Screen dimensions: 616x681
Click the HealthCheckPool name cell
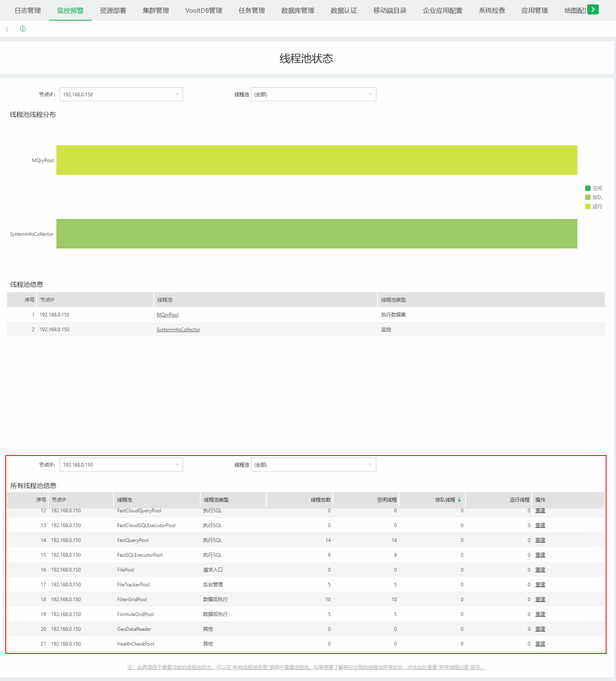136,644
